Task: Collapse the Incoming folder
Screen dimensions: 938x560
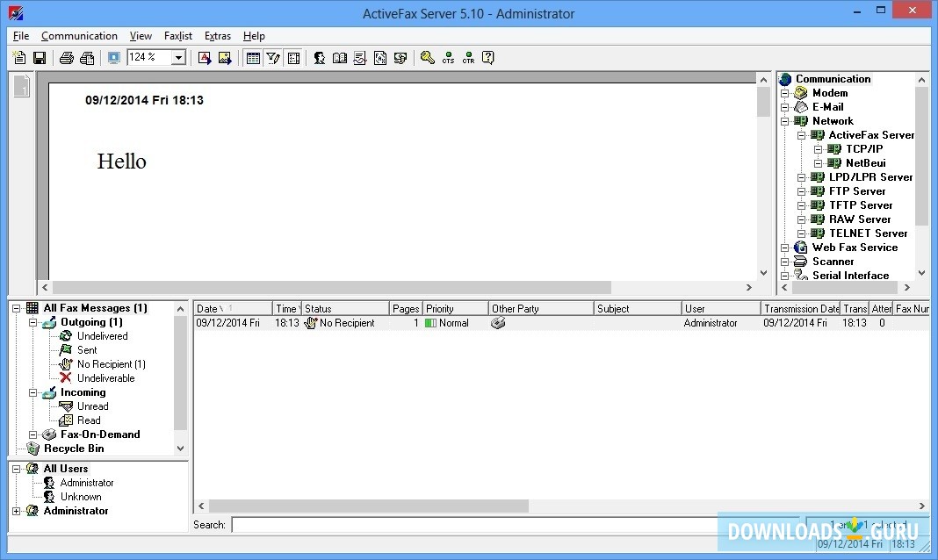Action: coord(32,392)
